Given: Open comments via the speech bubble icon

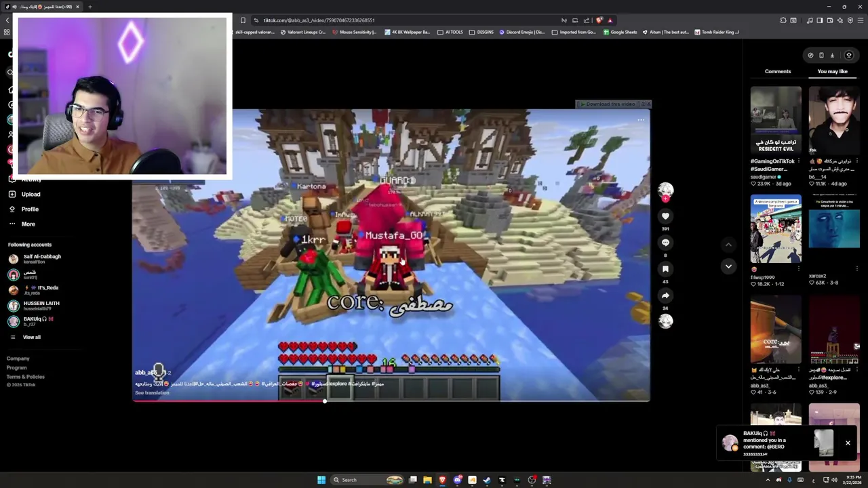Looking at the screenshot, I should (x=665, y=243).
